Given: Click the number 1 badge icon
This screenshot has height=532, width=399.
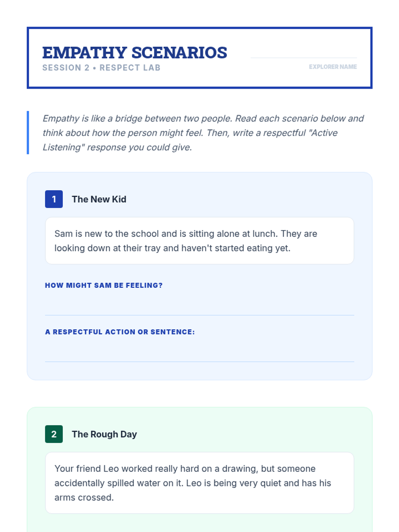Looking at the screenshot, I should point(54,199).
